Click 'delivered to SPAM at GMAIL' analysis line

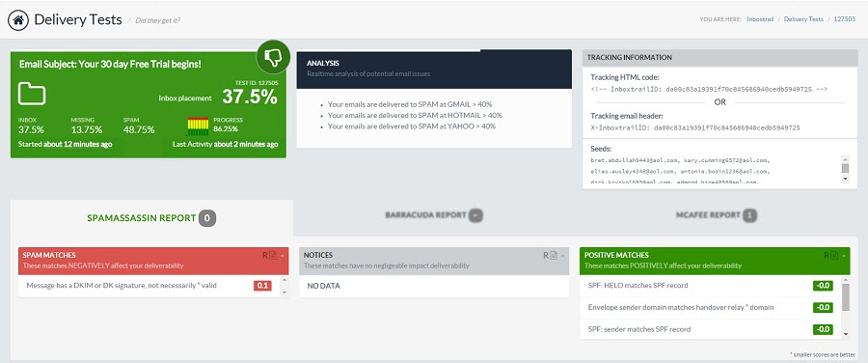pos(410,104)
